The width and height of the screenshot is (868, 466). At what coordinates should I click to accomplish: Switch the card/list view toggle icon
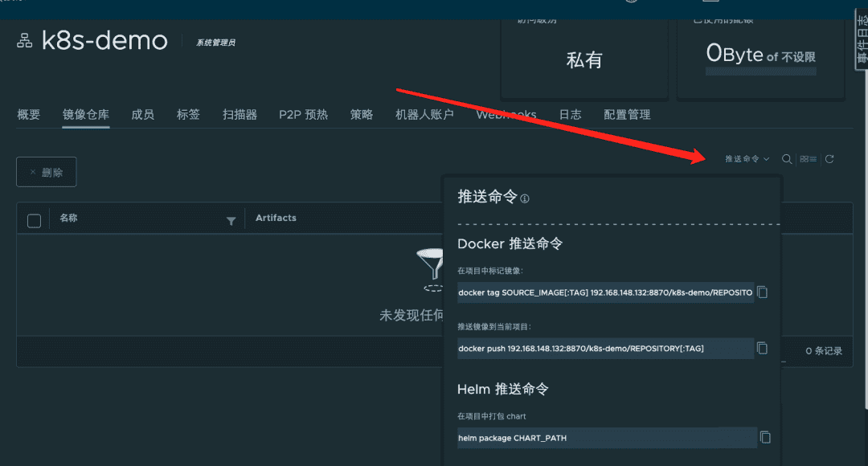808,159
